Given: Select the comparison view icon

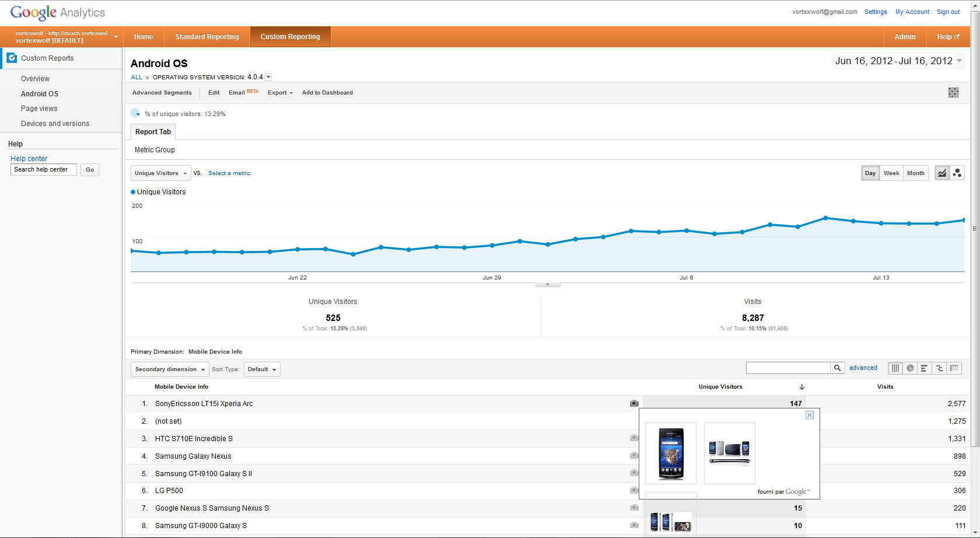Looking at the screenshot, I should pyautogui.click(x=939, y=368).
